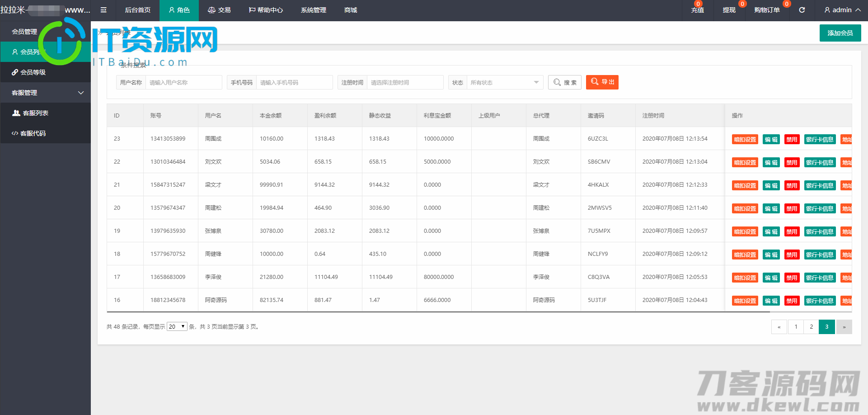This screenshot has width=868, height=415.
Task: Click account number 13413053899
Action: tap(168, 139)
